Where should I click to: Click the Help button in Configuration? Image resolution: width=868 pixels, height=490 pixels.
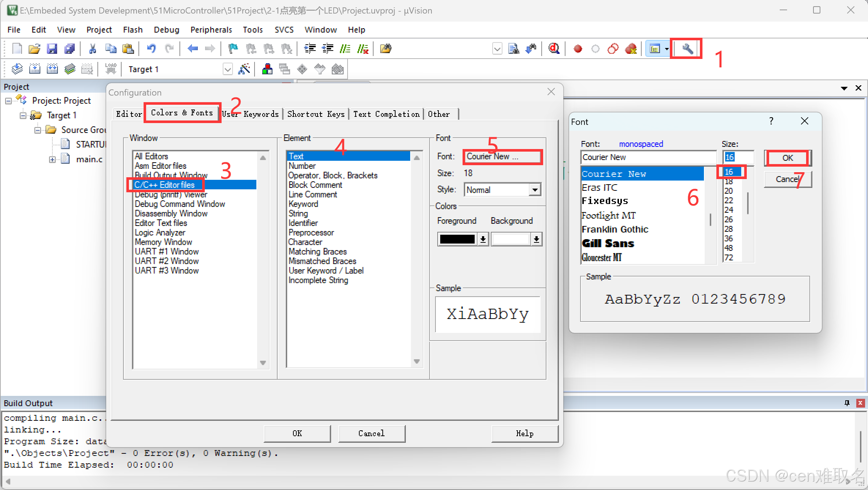coord(524,433)
